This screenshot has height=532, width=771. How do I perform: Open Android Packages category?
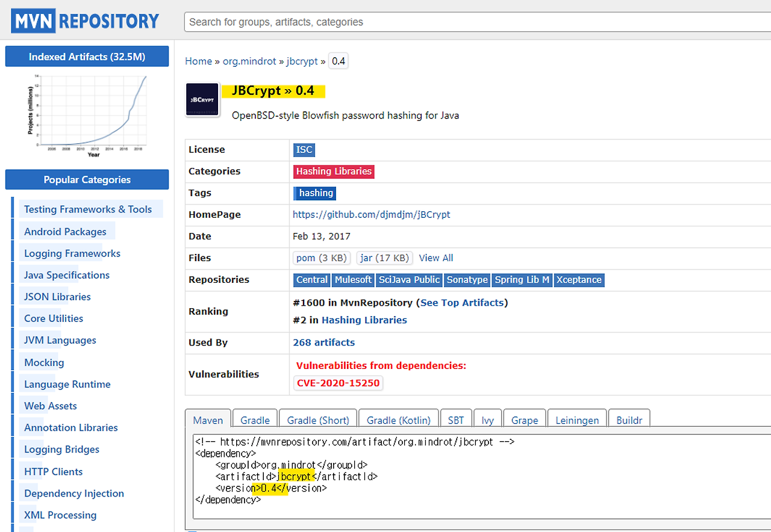coord(65,232)
